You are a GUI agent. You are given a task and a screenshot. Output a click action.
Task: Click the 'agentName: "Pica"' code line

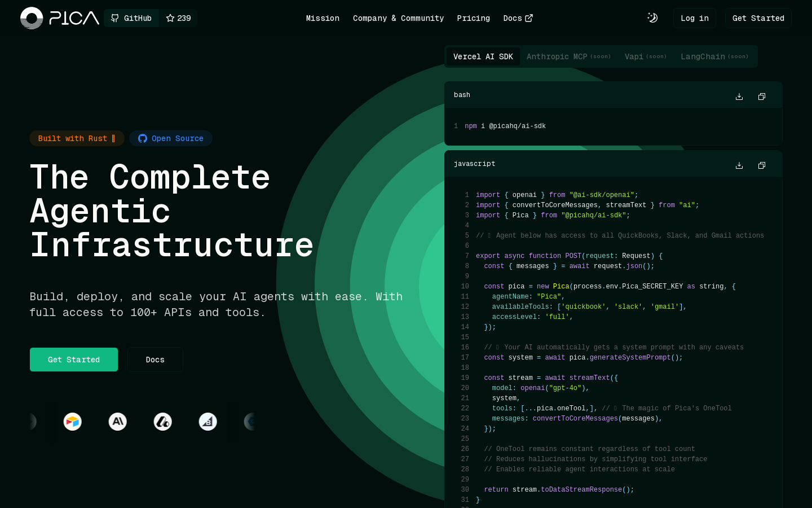point(528,296)
